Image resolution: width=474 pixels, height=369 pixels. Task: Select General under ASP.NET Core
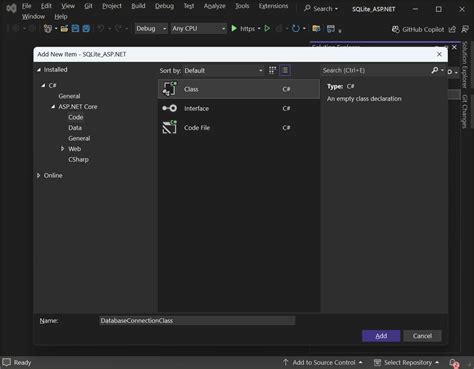(79, 138)
